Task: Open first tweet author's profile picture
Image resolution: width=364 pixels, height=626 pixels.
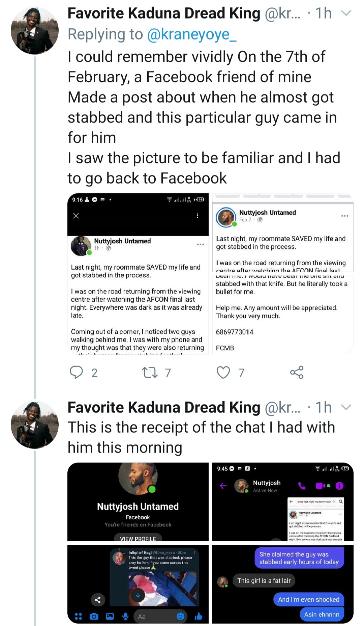Action: click(x=35, y=31)
